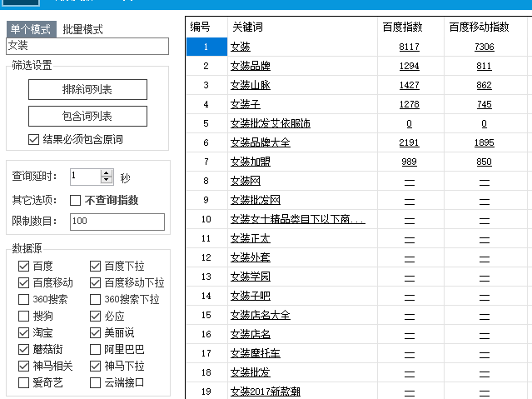
Task: Click 百度移动指数 value 862
Action: (485, 85)
